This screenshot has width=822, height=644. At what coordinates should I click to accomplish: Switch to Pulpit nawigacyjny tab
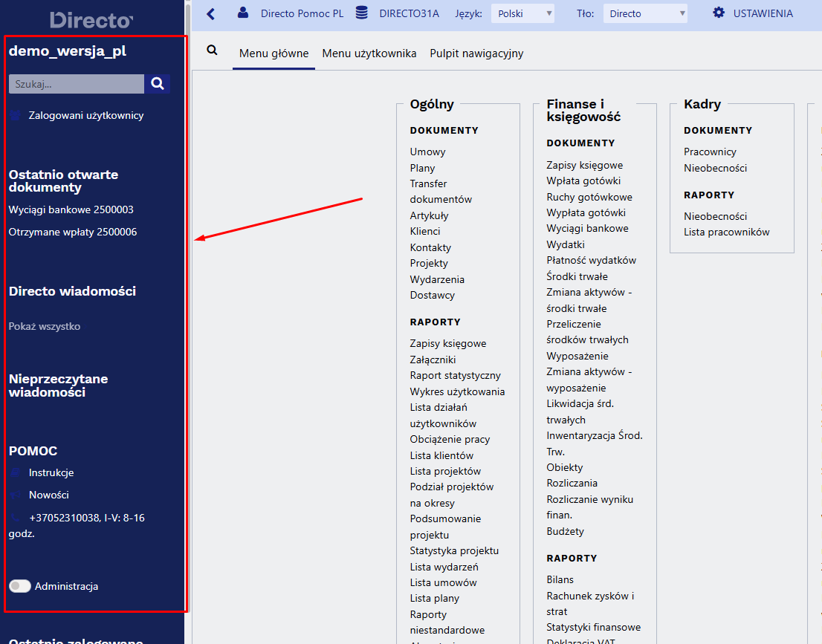(x=476, y=53)
